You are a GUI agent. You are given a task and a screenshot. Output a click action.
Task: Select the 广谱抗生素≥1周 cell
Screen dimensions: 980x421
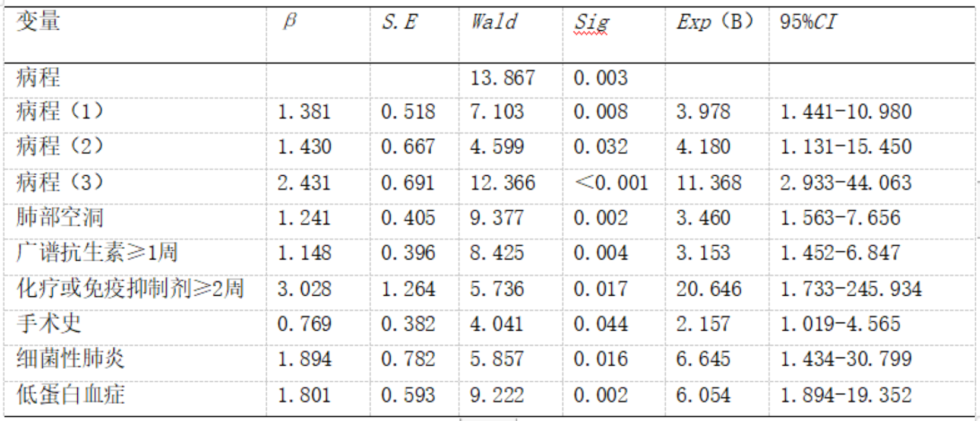point(97,253)
